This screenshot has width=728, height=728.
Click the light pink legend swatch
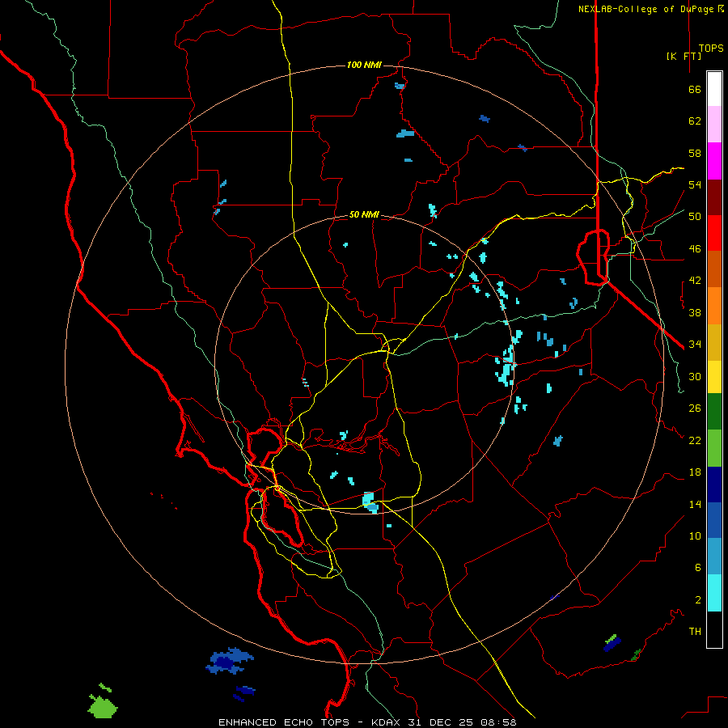tap(714, 124)
